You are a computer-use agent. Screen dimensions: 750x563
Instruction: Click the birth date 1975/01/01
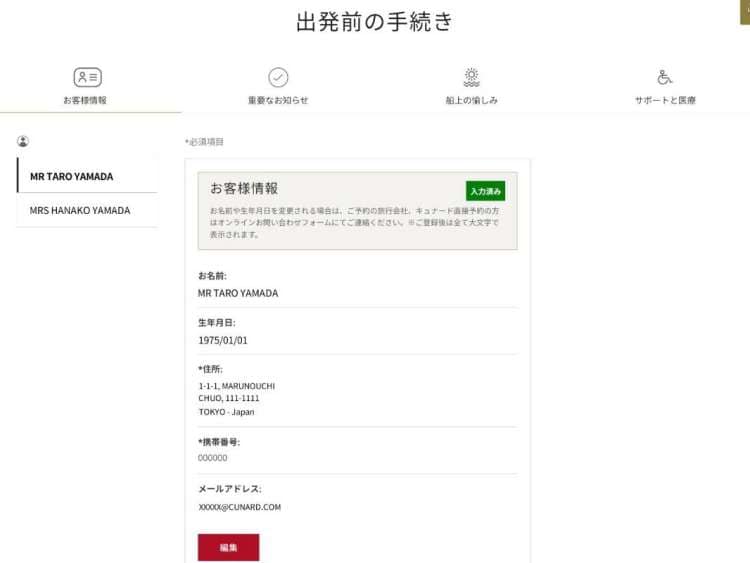click(x=223, y=340)
